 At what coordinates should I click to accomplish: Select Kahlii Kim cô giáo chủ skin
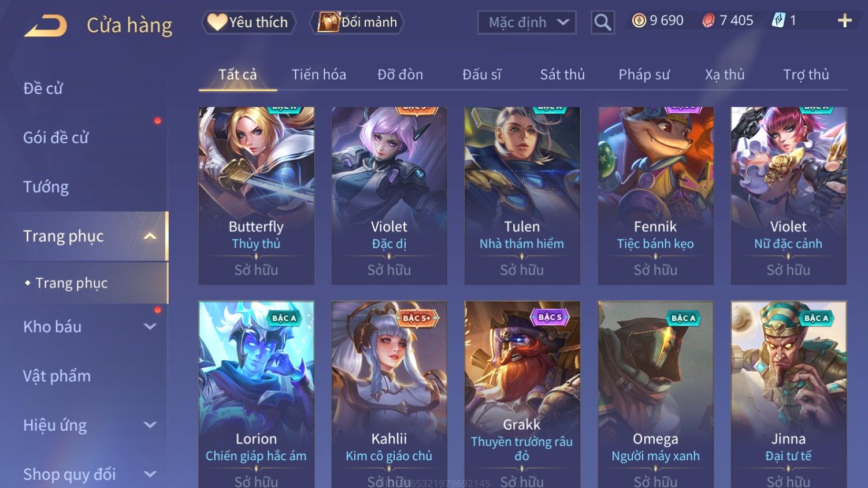point(389,394)
